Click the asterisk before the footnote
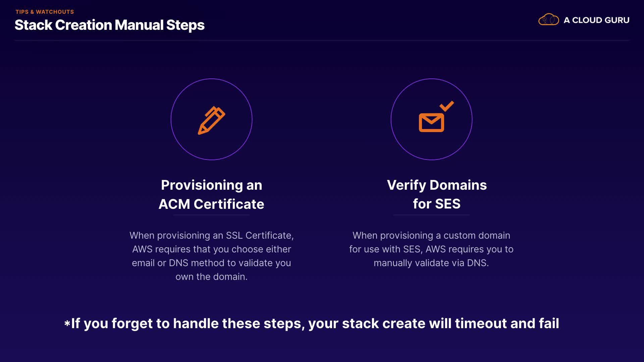Screen dimensions: 644x362 pyautogui.click(x=67, y=323)
